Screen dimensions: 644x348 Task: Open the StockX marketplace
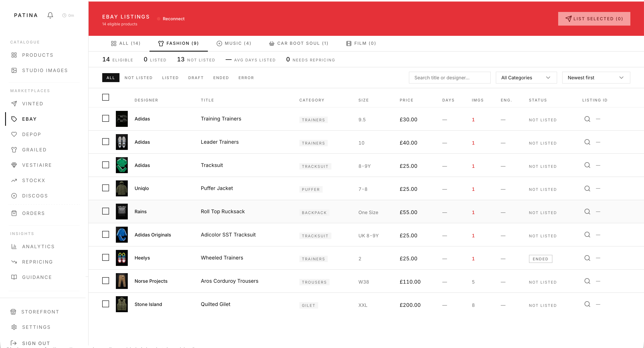pyautogui.click(x=33, y=180)
